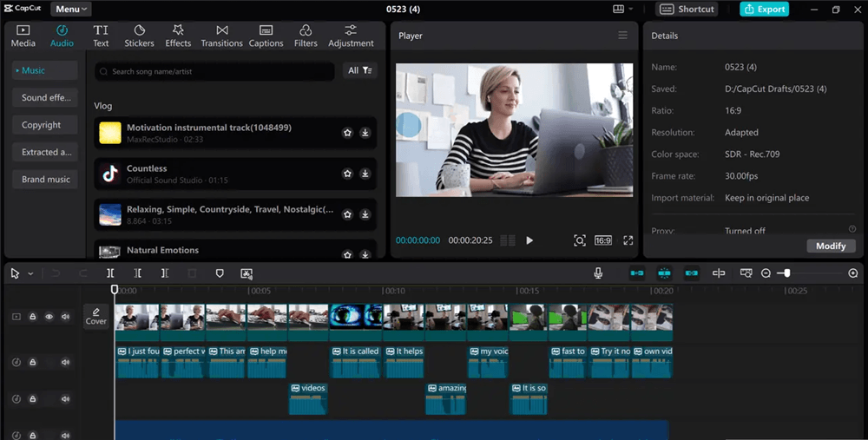Click the Cover edit button
Screen dimensions: 868x440
point(95,317)
